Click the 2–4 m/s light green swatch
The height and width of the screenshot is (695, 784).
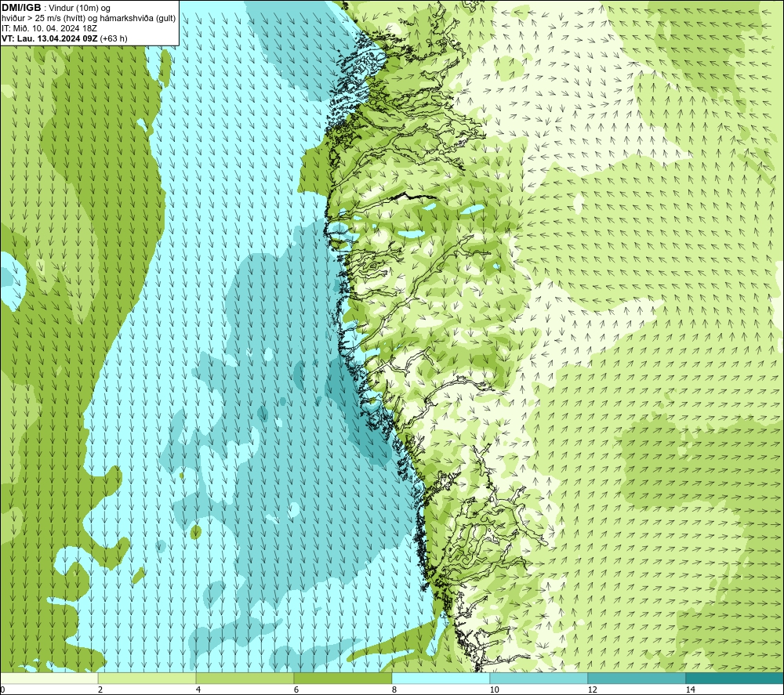(x=147, y=679)
